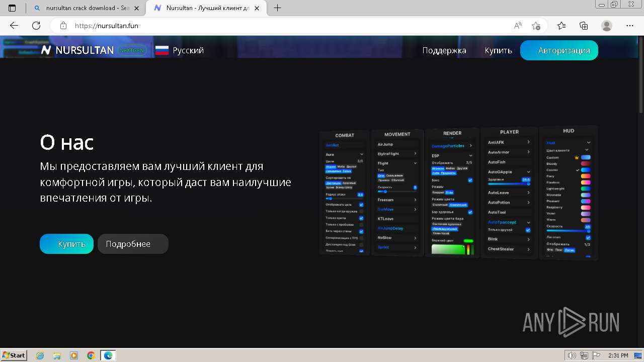Click the green color picker gradient in RENDER
644x362 pixels.
(448, 249)
